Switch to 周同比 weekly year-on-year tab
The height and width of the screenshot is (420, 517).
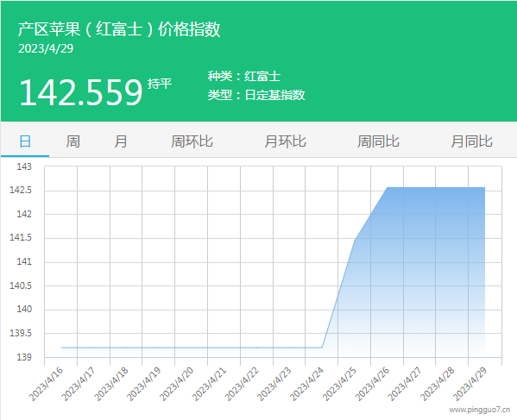tap(379, 141)
